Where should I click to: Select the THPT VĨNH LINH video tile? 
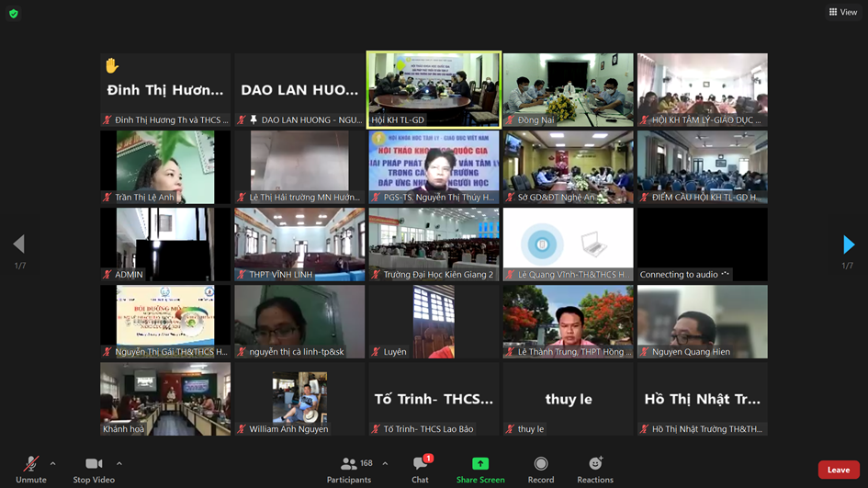pyautogui.click(x=299, y=243)
